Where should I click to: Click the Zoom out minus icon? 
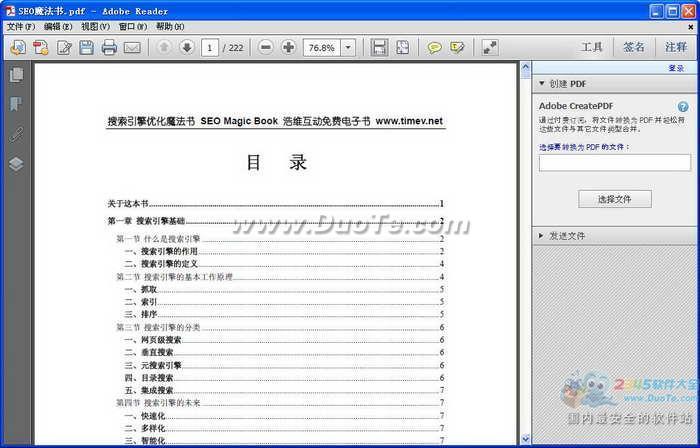point(266,47)
